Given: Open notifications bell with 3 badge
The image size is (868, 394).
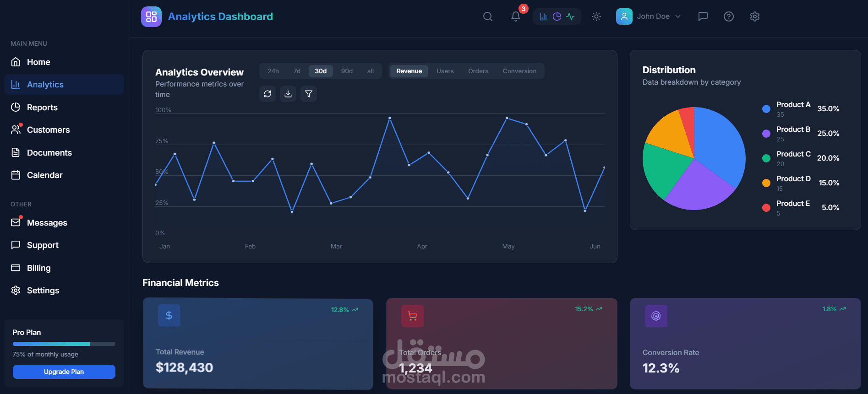Looking at the screenshot, I should [x=516, y=16].
